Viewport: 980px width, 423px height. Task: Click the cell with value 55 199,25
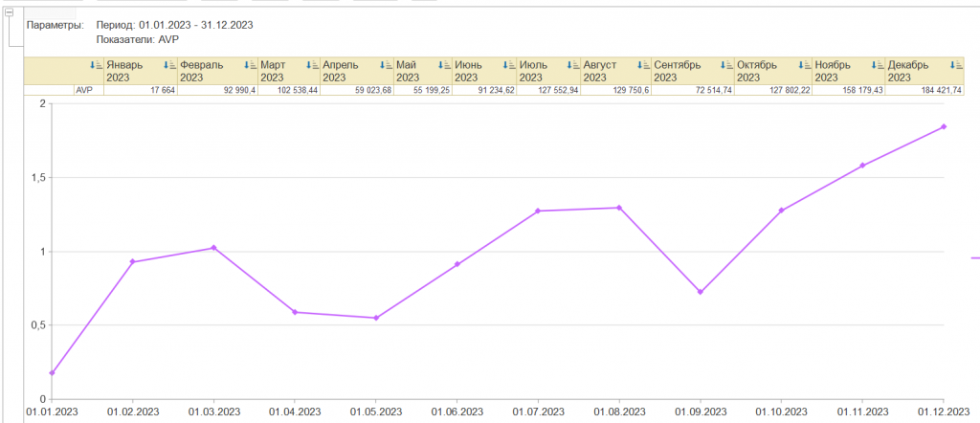coord(423,91)
